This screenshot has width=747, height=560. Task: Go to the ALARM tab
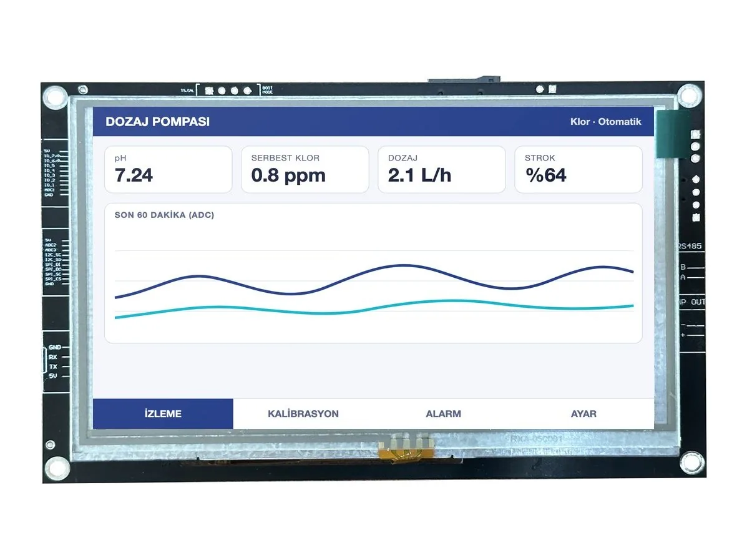tap(443, 414)
